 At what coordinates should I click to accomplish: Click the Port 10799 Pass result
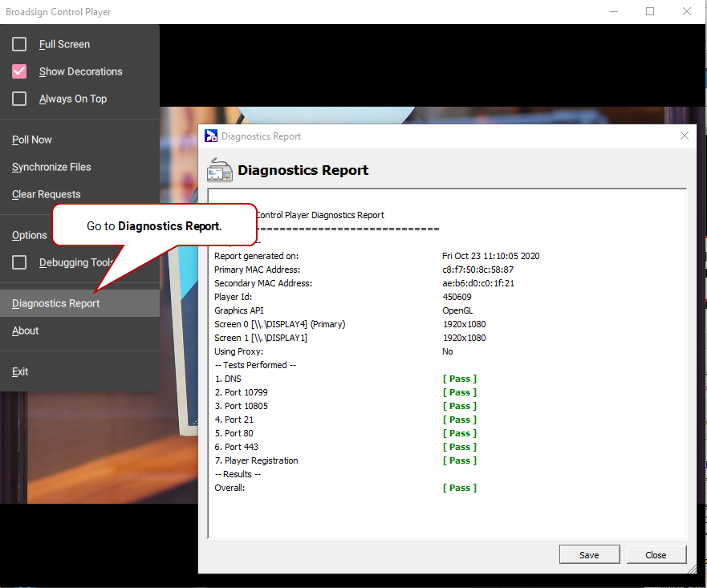click(460, 392)
